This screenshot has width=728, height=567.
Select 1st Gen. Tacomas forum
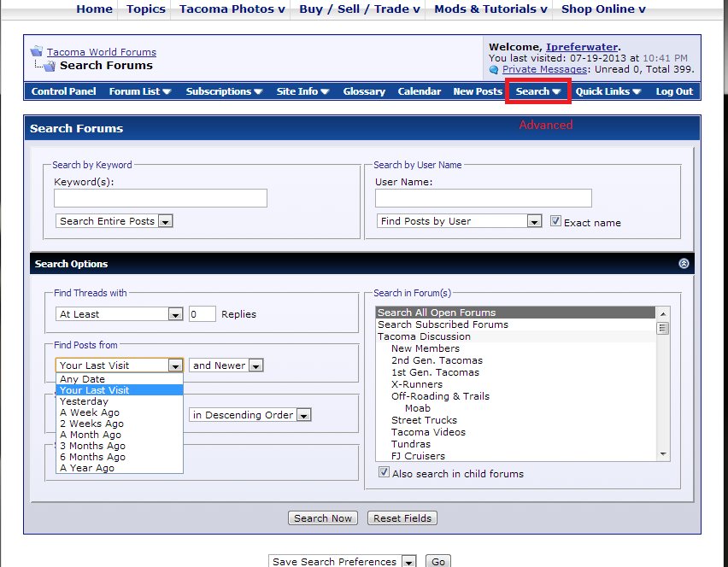[x=515, y=372]
